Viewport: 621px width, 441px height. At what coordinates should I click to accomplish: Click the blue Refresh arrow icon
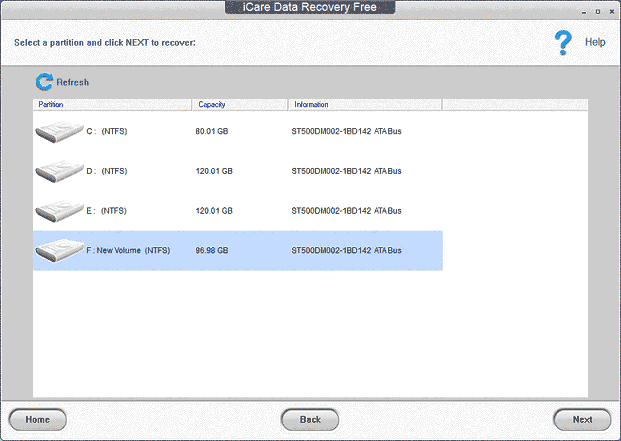coord(44,82)
